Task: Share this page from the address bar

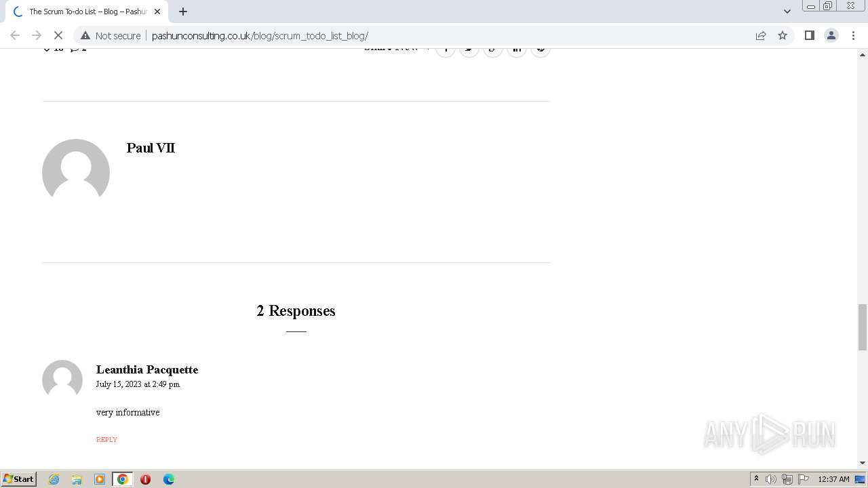Action: coord(761,35)
